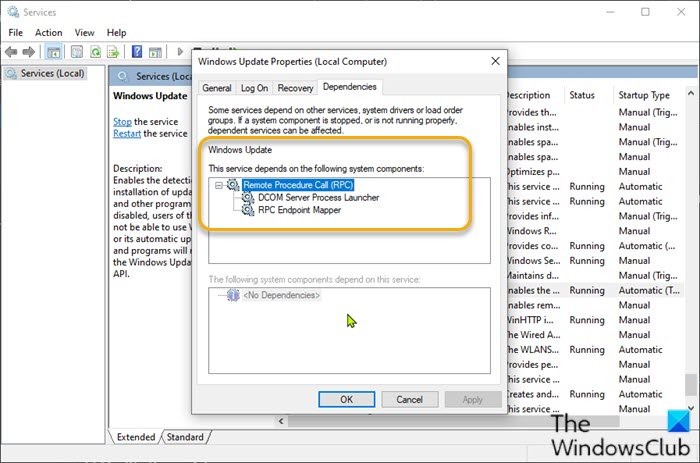Open the Properties toolbar icon
Screen dimensions: 700x463
point(77,52)
